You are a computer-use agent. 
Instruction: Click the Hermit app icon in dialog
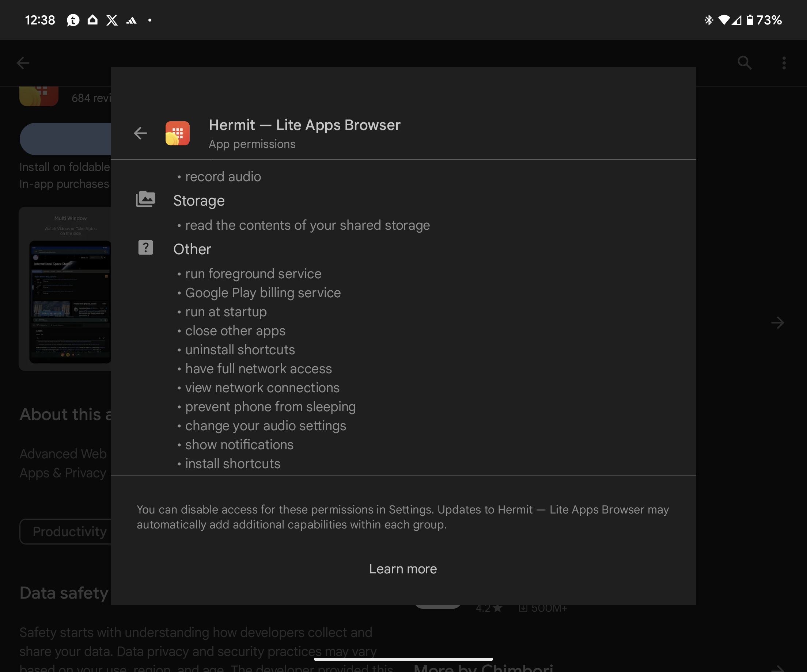(x=177, y=133)
